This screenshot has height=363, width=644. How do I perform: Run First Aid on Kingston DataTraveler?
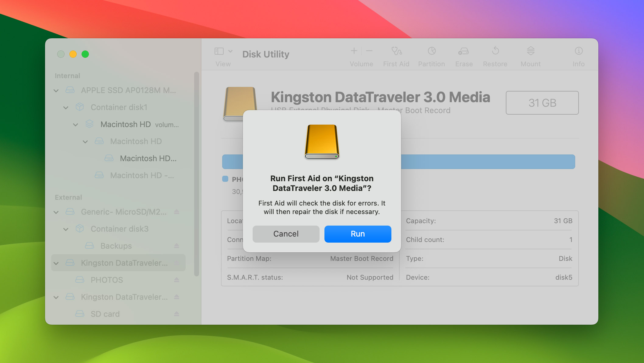coord(357,233)
